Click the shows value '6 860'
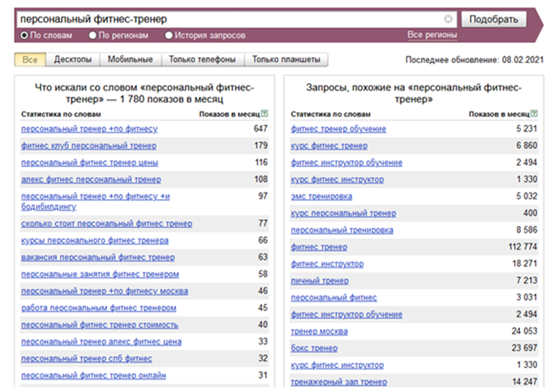This screenshot has width=558, height=389. [527, 146]
